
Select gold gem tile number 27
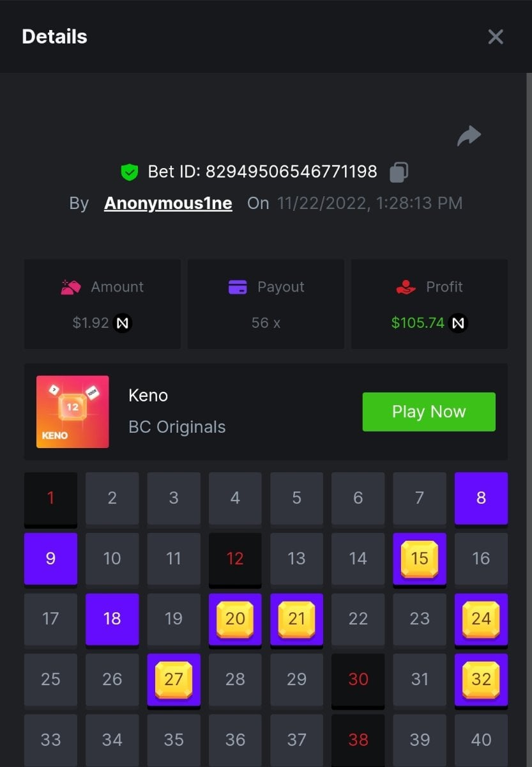(x=174, y=679)
